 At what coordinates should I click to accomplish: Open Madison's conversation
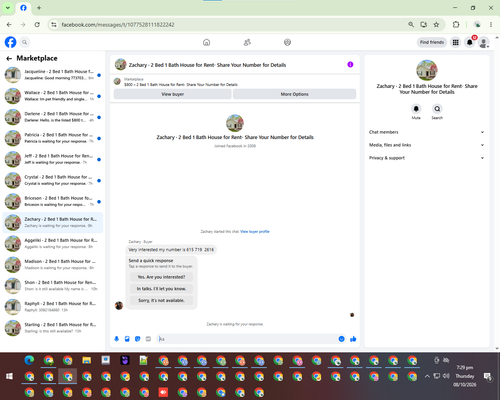53,265
